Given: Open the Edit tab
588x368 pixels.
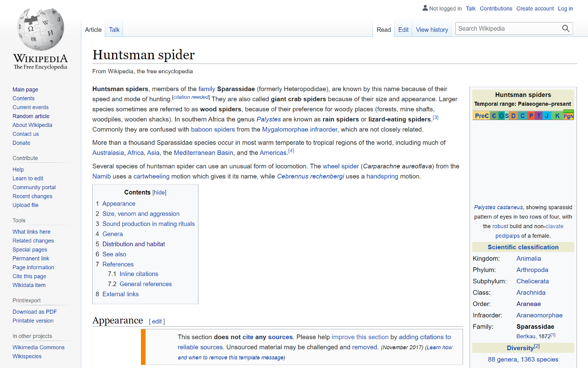Looking at the screenshot, I should tap(403, 30).
